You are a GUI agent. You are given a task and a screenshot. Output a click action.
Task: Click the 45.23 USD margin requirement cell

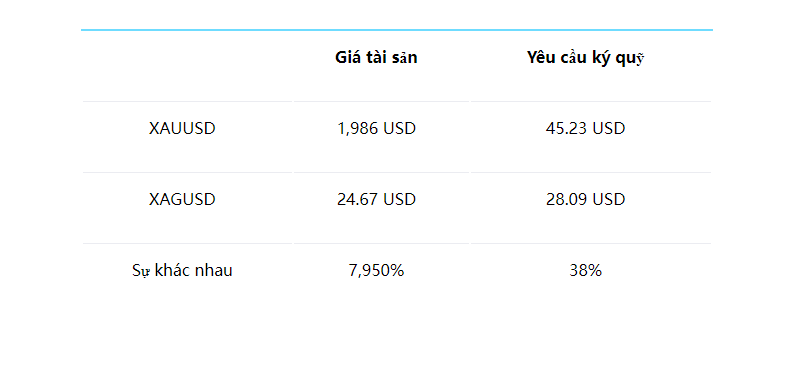click(x=585, y=128)
